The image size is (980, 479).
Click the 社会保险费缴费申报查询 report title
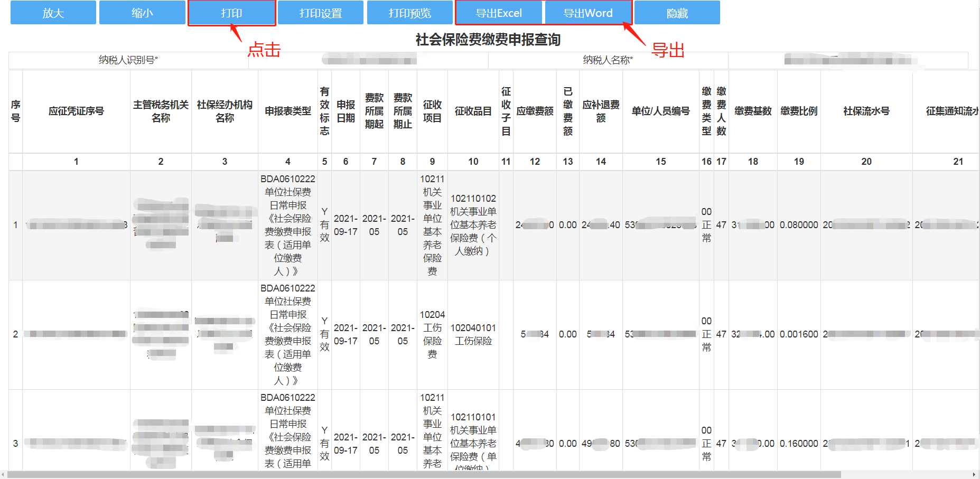488,40
